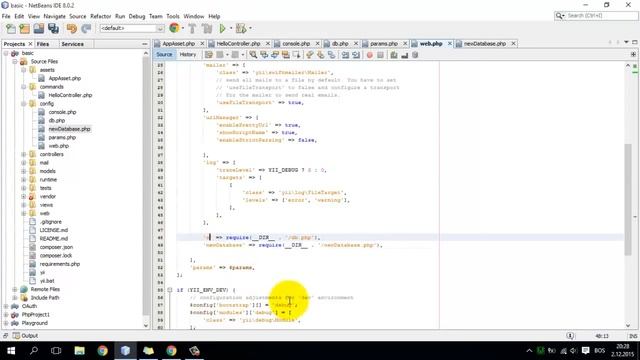Collapse the config folder

coord(24,104)
